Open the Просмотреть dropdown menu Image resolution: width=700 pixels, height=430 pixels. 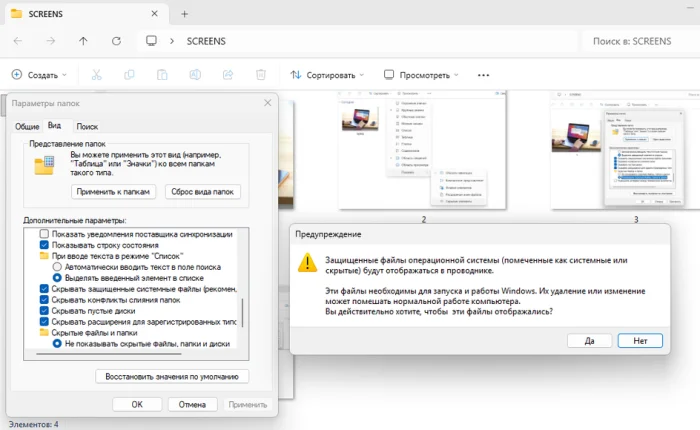click(x=421, y=75)
